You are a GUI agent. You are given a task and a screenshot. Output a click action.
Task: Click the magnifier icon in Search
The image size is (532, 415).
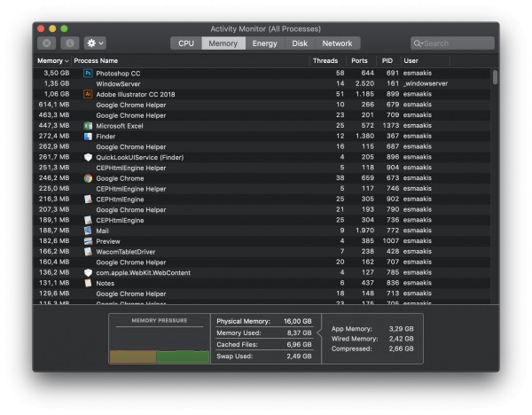click(418, 43)
